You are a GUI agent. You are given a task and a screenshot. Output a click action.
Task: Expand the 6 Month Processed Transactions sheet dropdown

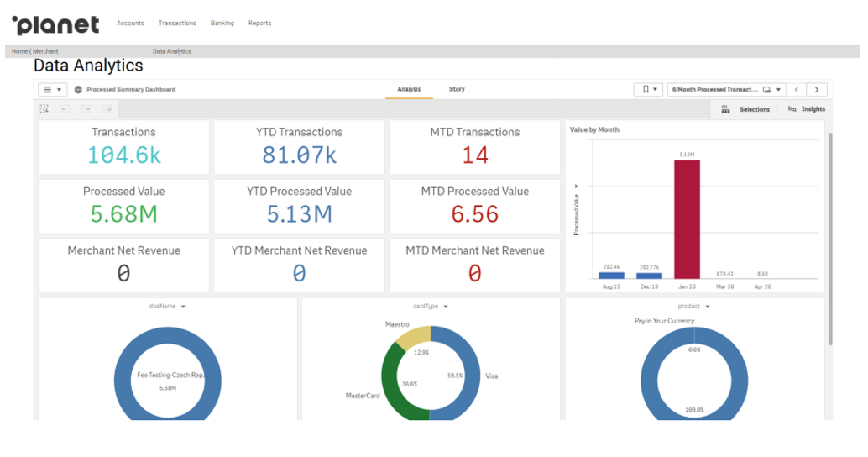(x=726, y=89)
